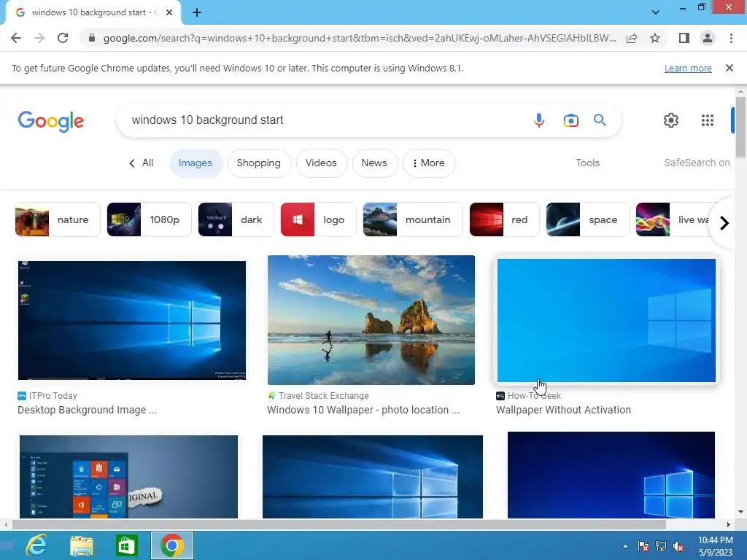
Task: Bookmark this page with the star icon
Action: pyautogui.click(x=655, y=38)
